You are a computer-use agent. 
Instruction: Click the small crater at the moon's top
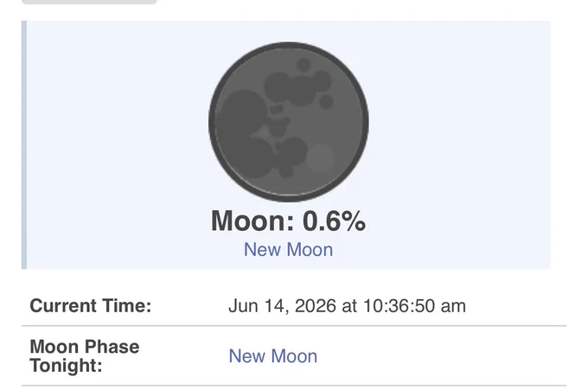(304, 65)
